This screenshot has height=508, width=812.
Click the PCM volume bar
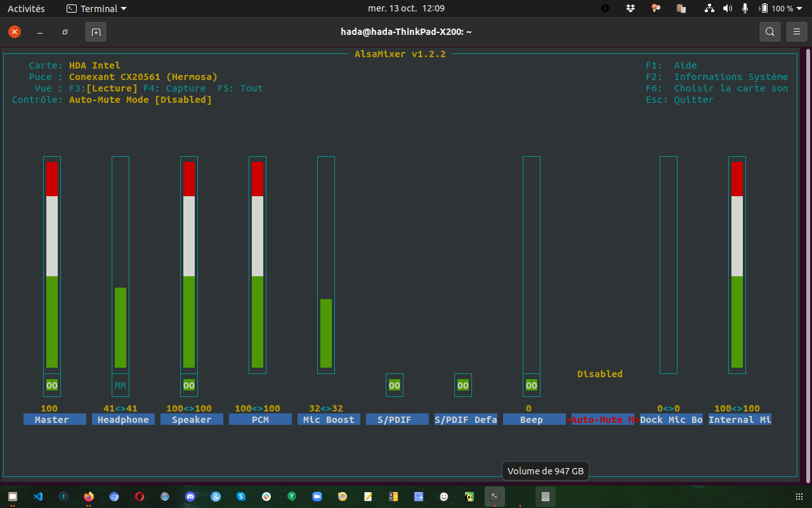258,265
